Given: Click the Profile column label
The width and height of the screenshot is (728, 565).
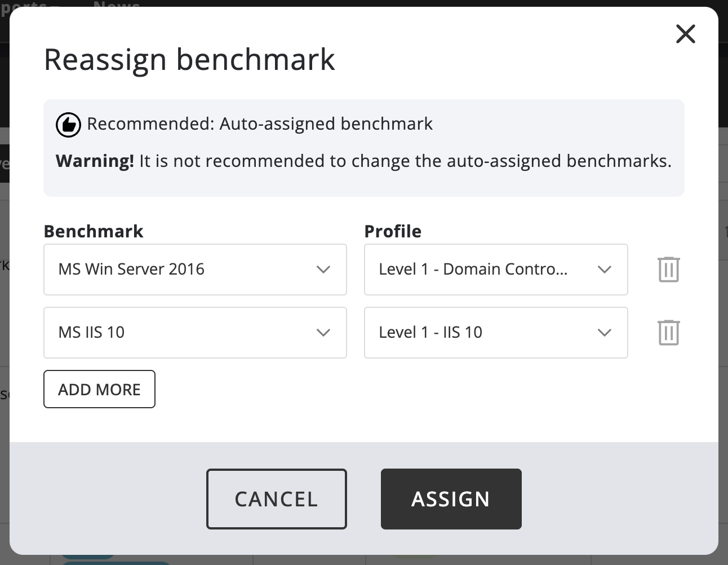Looking at the screenshot, I should pos(393,231).
